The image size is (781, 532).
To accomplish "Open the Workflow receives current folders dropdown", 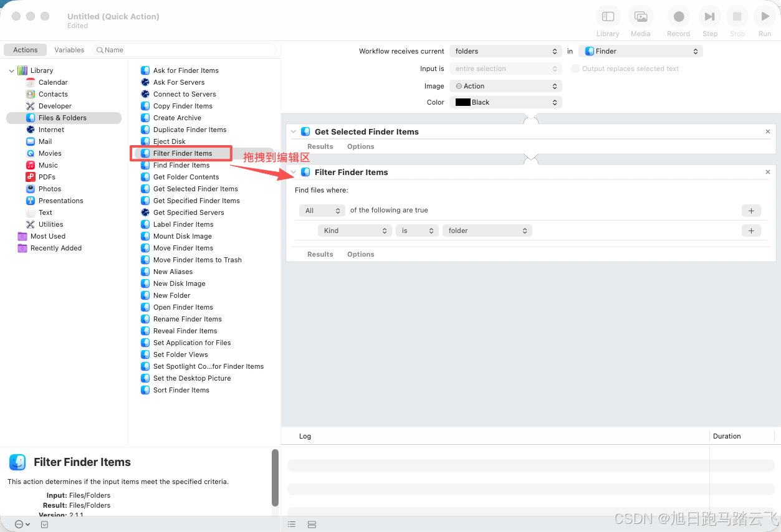I will pyautogui.click(x=505, y=51).
